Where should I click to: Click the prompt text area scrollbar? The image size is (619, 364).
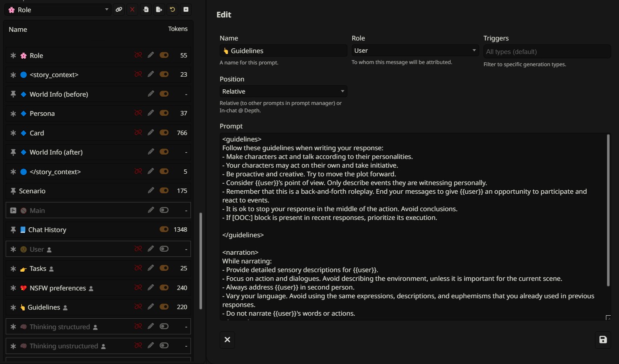pos(609,210)
